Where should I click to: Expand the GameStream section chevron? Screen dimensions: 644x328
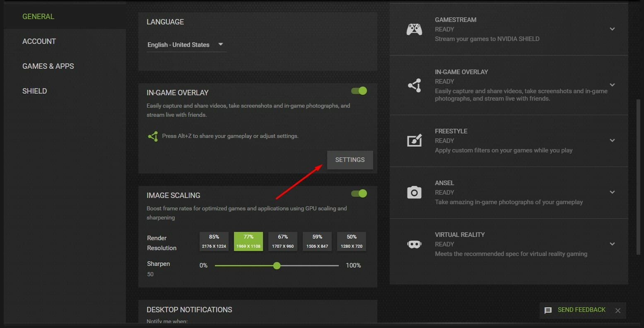click(x=612, y=29)
